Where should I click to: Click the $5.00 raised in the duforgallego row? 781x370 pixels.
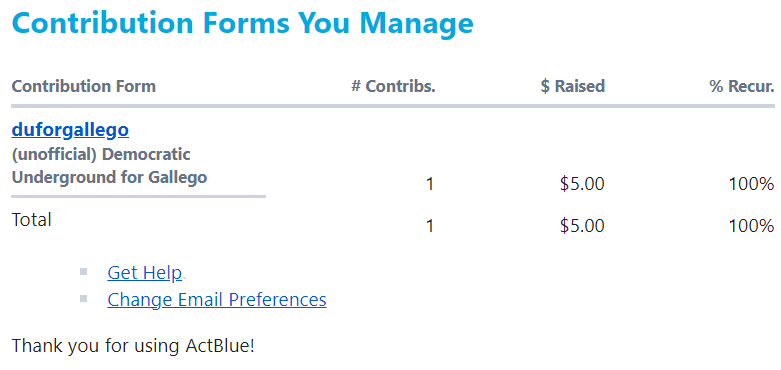point(582,185)
